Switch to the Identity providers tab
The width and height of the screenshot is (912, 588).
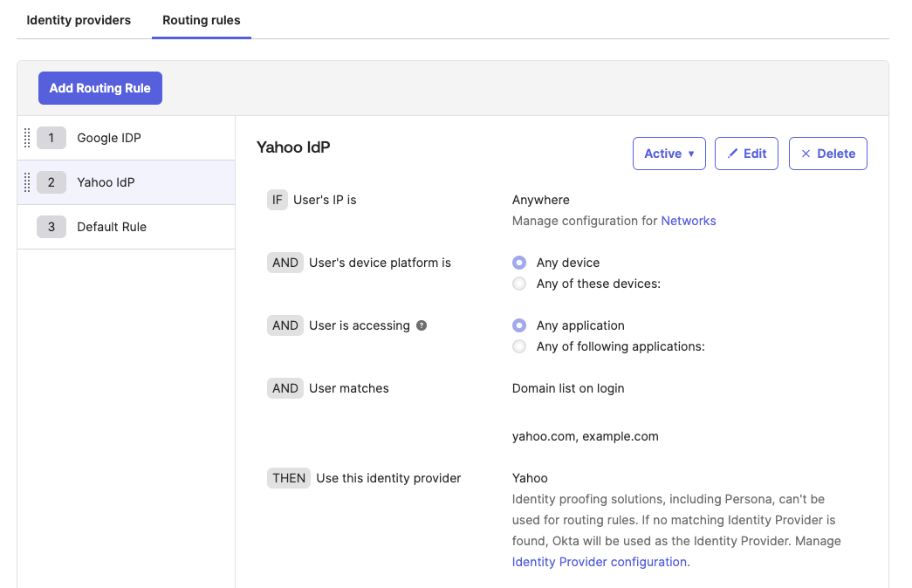[79, 20]
